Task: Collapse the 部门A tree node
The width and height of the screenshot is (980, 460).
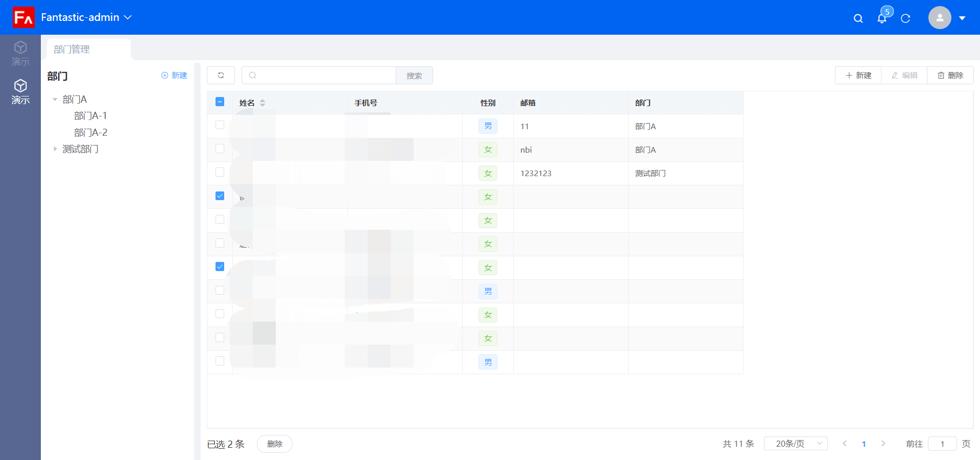Action: click(x=55, y=100)
